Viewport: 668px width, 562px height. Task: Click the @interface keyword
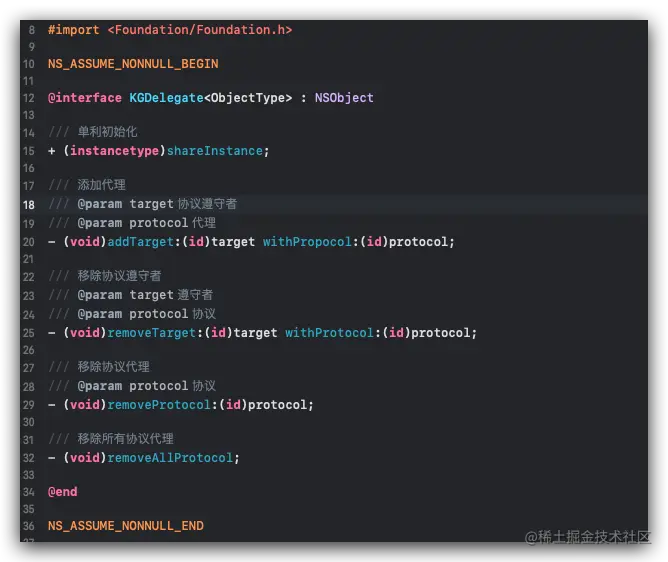(85, 98)
